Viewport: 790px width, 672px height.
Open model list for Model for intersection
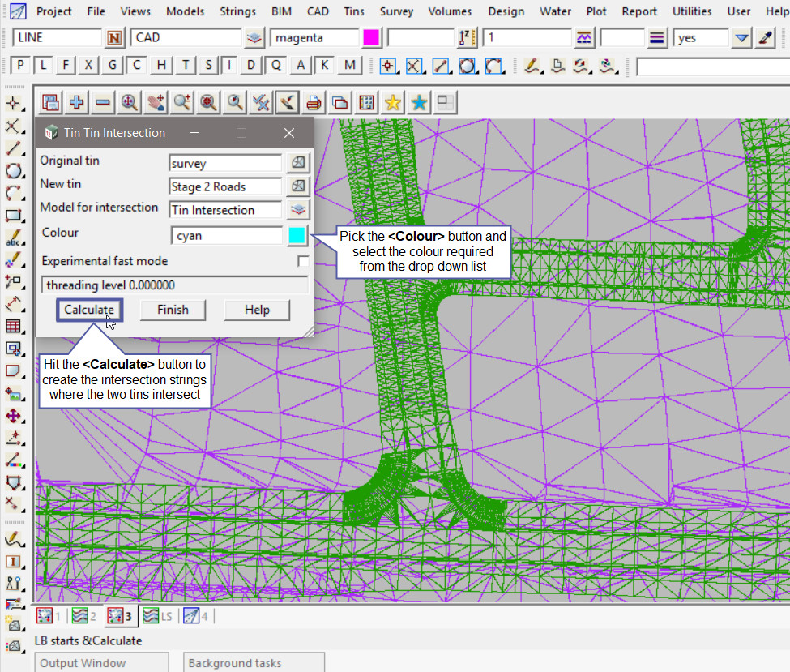point(299,210)
